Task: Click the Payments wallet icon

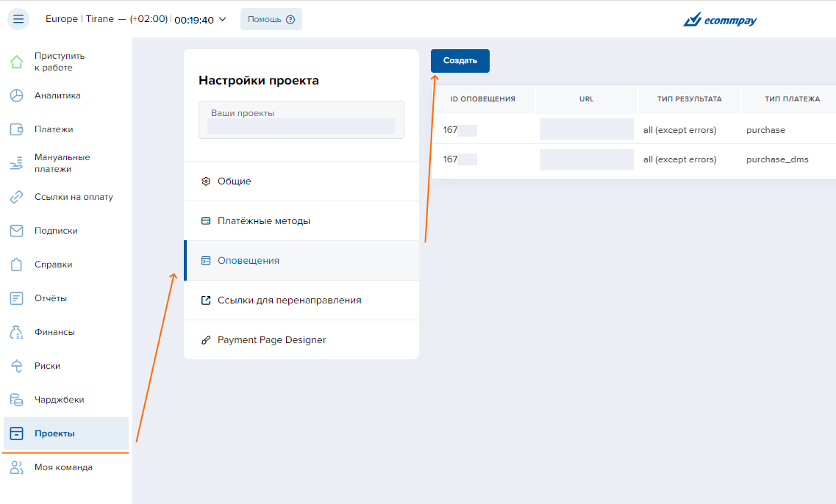Action: click(x=16, y=129)
